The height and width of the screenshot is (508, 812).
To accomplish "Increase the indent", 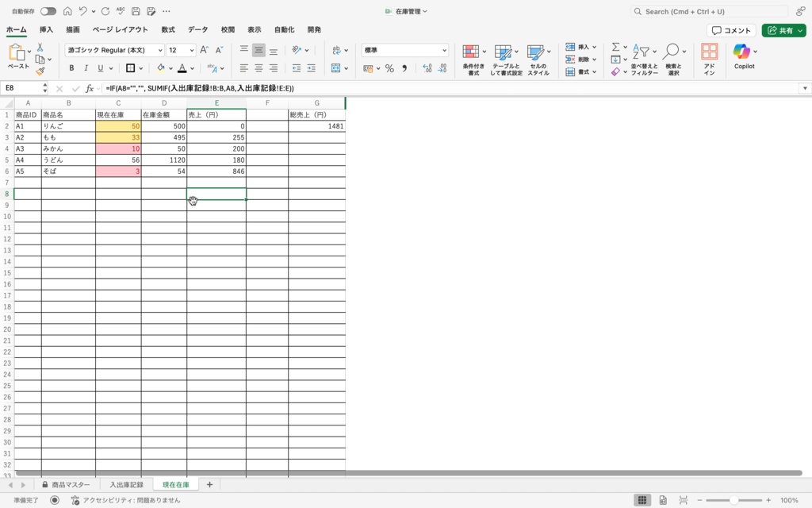I will pyautogui.click(x=311, y=68).
